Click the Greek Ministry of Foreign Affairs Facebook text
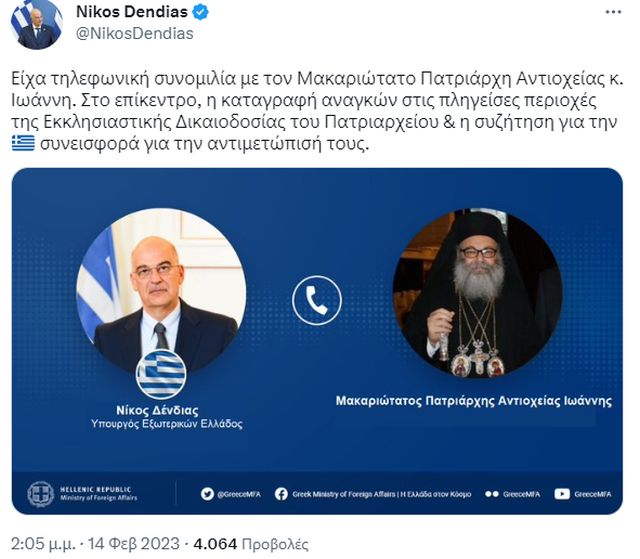 (x=382, y=494)
